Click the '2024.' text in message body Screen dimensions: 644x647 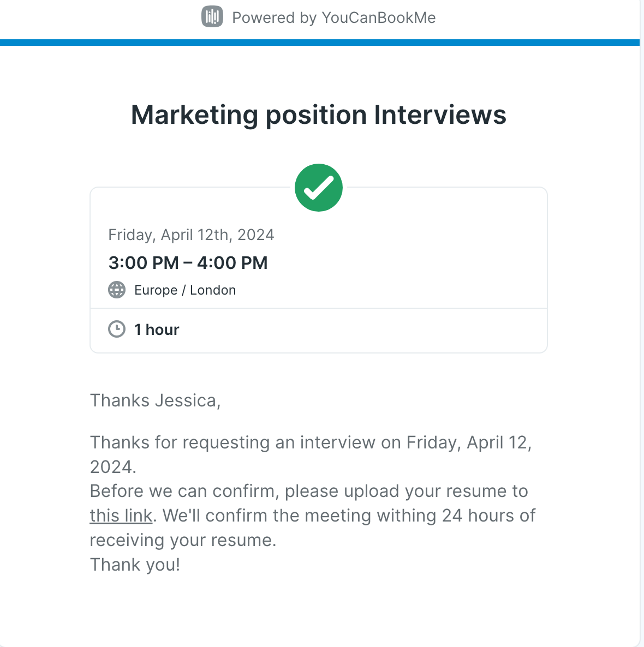point(113,467)
